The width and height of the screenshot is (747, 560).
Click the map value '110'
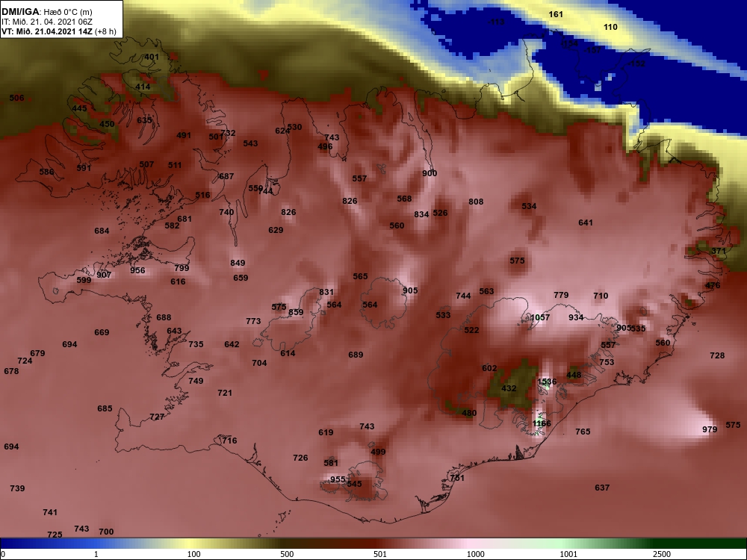pyautogui.click(x=610, y=27)
